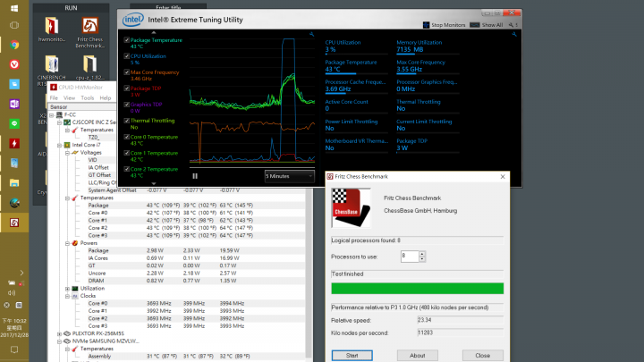Uncheck Core 0 Temperature graph checkbox
The image size is (644, 362).
pos(126,137)
